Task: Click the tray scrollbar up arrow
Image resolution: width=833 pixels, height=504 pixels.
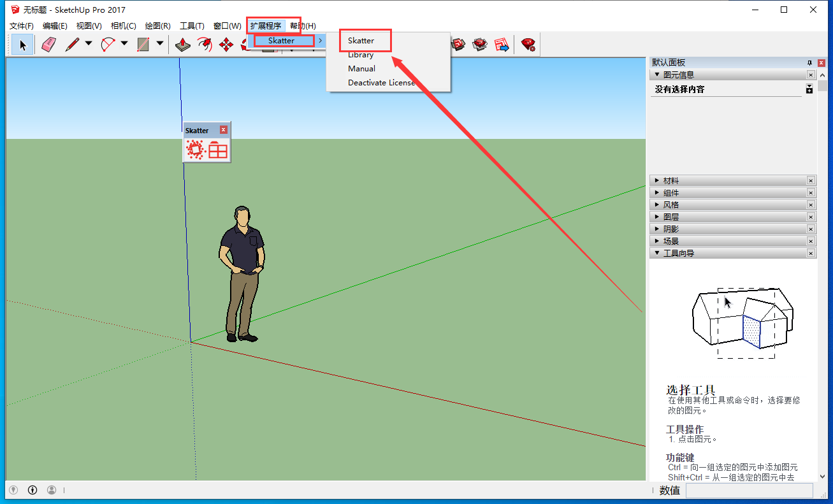Action: [x=822, y=75]
